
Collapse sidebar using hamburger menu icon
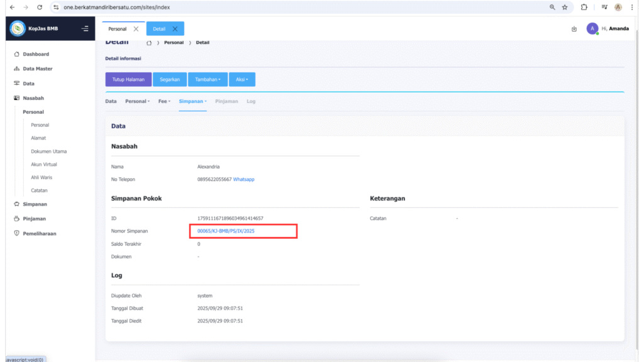85,29
